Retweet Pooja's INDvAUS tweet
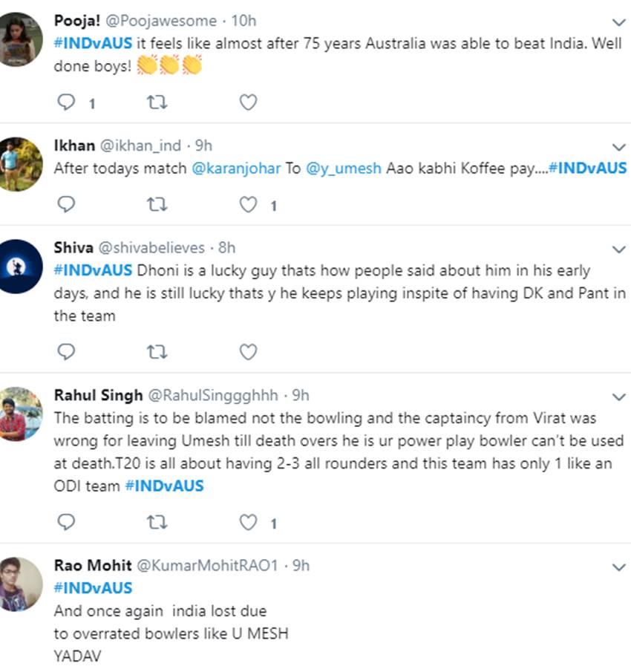 click(157, 102)
